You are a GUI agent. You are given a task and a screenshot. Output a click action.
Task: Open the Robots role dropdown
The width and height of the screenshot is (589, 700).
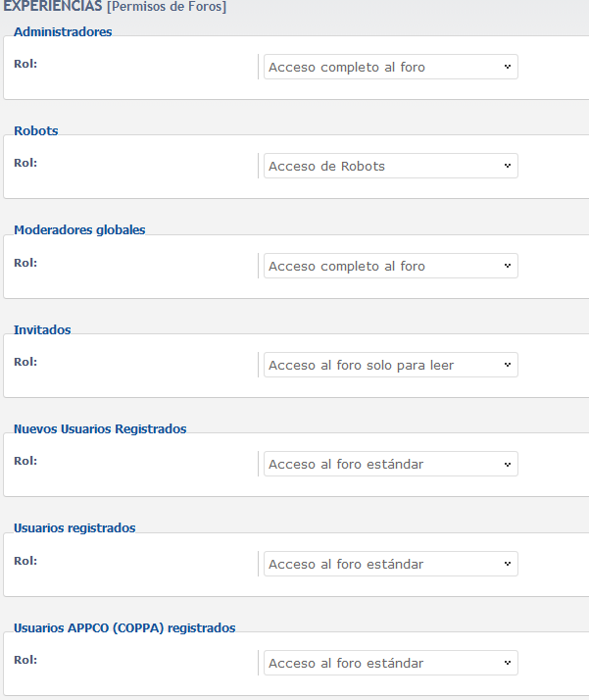390,166
